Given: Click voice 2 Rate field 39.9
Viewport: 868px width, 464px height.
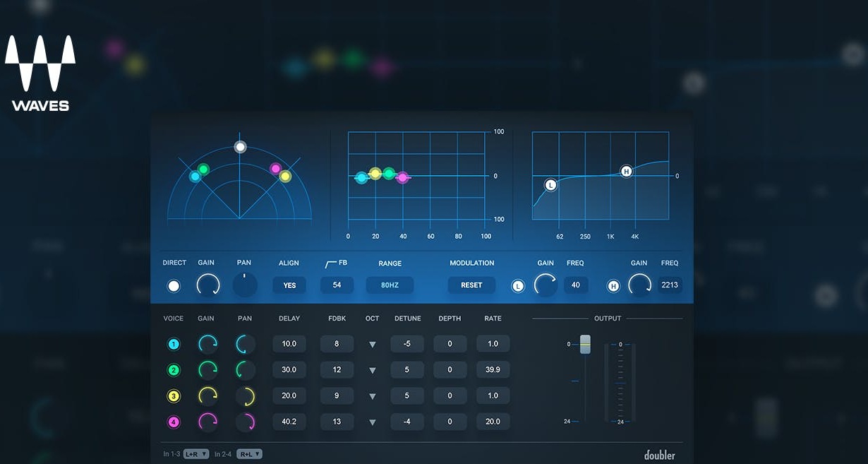Looking at the screenshot, I should pyautogui.click(x=493, y=369).
